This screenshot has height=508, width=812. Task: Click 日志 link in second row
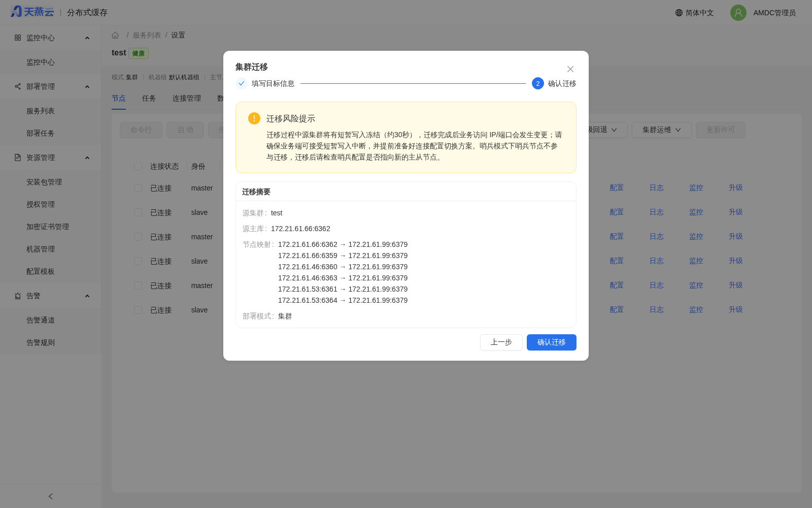pyautogui.click(x=657, y=212)
